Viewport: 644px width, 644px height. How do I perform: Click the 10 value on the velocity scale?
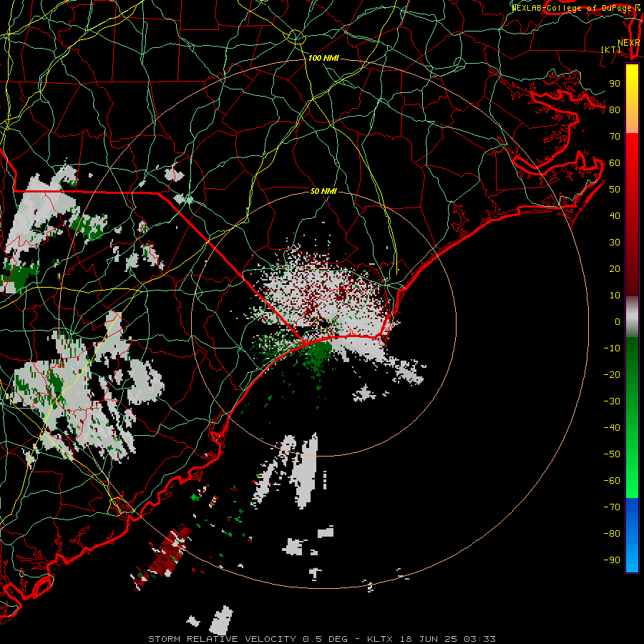coord(615,296)
